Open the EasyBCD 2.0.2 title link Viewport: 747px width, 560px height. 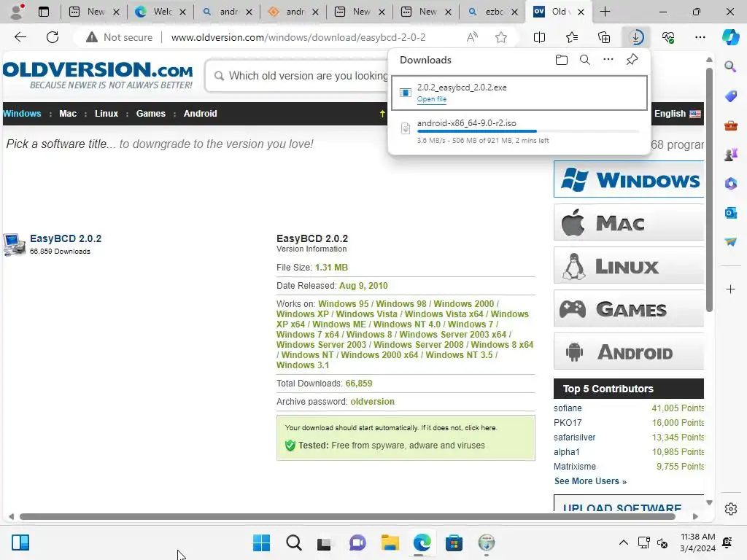[65, 238]
